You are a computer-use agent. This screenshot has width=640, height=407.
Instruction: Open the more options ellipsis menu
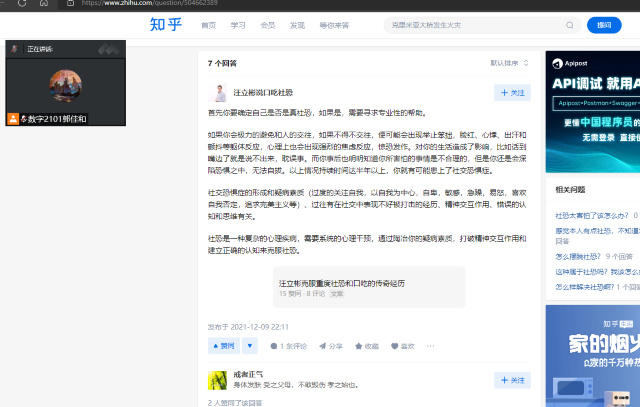point(430,346)
